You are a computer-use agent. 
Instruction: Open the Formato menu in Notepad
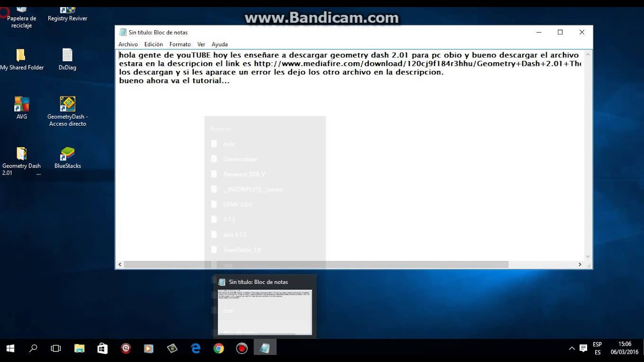(x=180, y=44)
